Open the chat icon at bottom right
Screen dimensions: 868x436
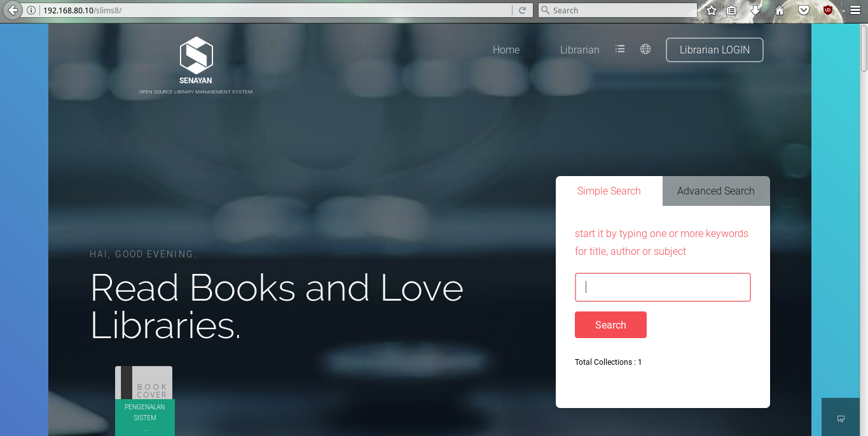pyautogui.click(x=841, y=418)
